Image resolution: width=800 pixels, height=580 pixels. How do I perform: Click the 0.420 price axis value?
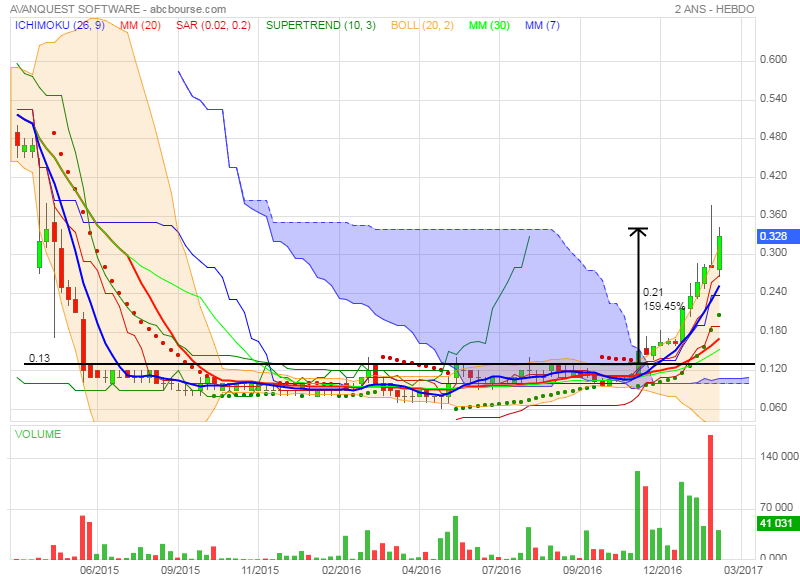[773, 175]
